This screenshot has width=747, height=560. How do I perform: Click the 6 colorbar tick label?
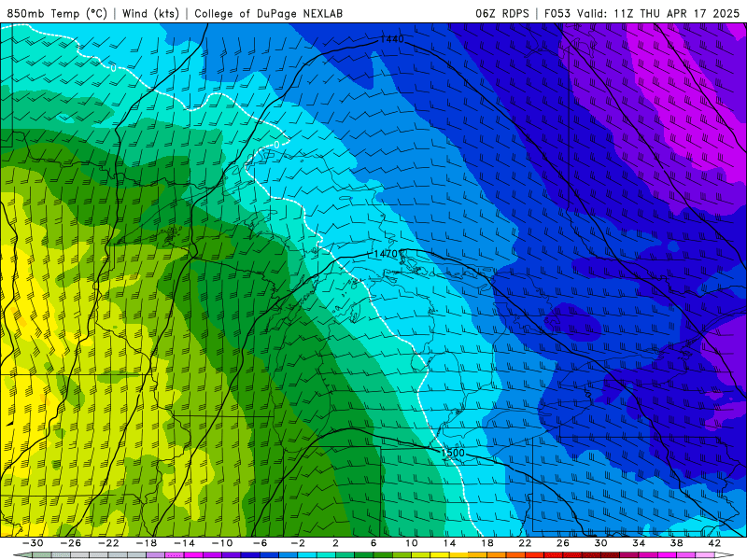pos(373,543)
